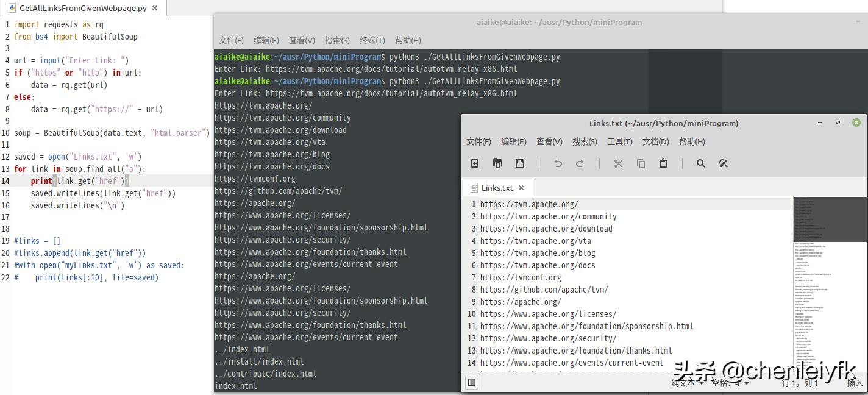Select the cut scissors icon
Viewport: 868px width, 395px height.
point(618,163)
